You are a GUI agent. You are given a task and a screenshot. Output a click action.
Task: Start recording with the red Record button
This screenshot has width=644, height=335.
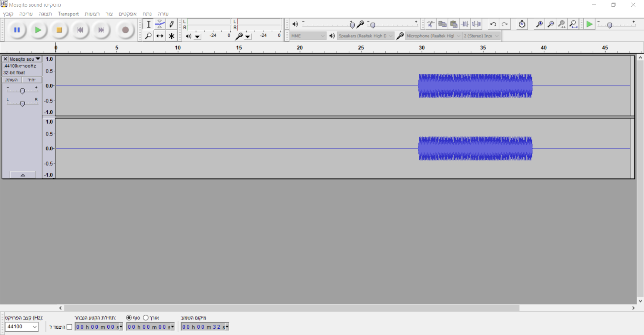[x=126, y=30]
